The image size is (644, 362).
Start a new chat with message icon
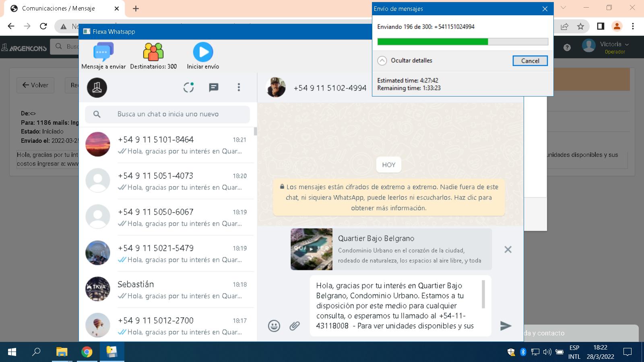pos(214,87)
